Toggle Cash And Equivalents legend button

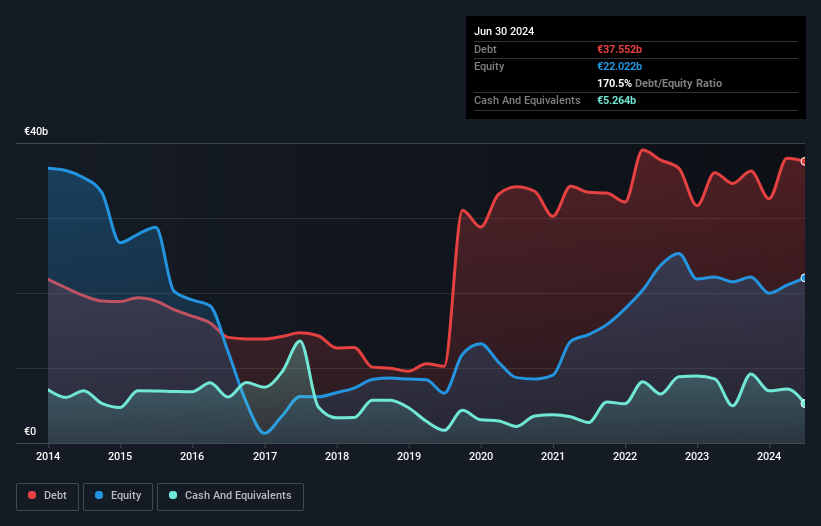pyautogui.click(x=230, y=496)
